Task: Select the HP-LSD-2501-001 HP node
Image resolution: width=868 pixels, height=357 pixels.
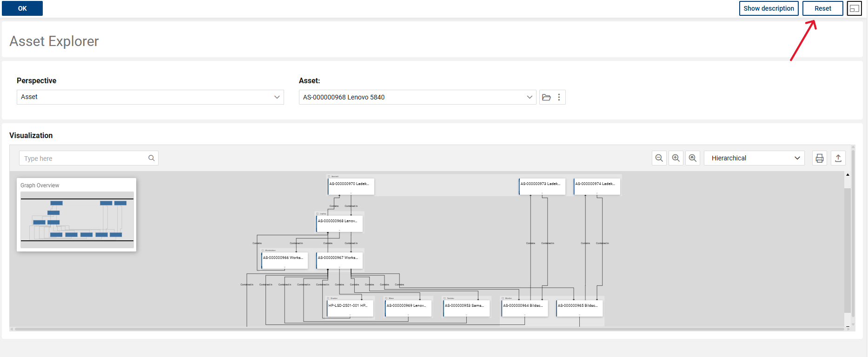Action: 350,308
